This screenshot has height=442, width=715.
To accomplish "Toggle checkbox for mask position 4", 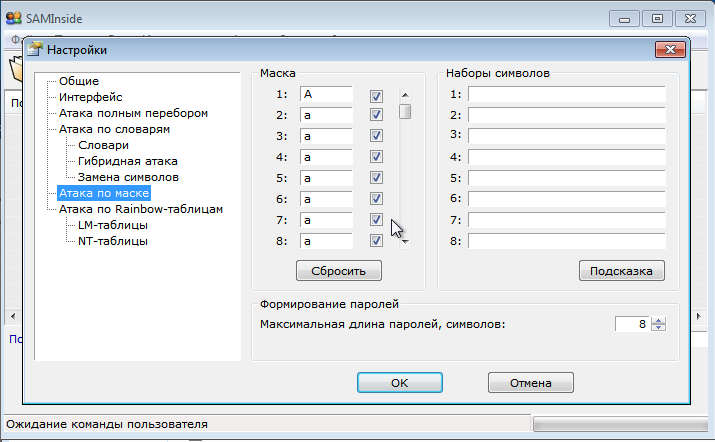I will [376, 156].
